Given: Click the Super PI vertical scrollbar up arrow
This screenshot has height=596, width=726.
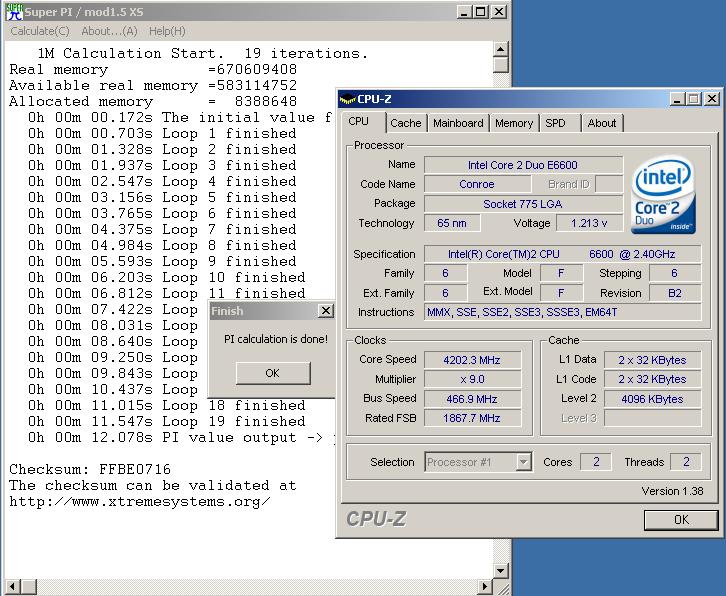Looking at the screenshot, I should (x=501, y=49).
